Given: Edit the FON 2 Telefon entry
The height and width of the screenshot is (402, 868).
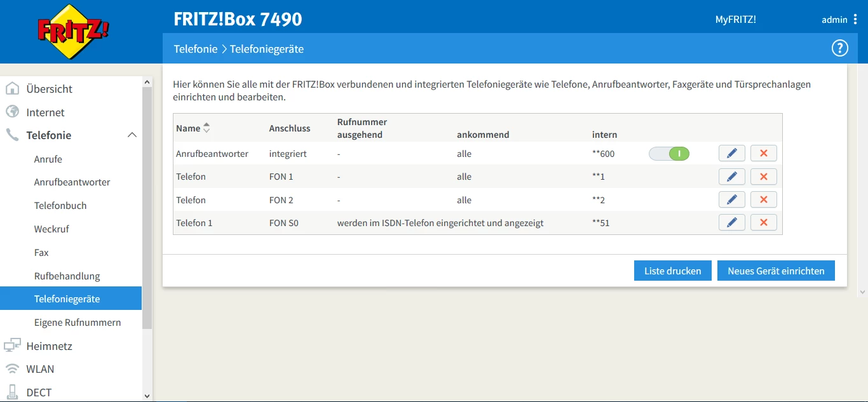Looking at the screenshot, I should pos(732,199).
